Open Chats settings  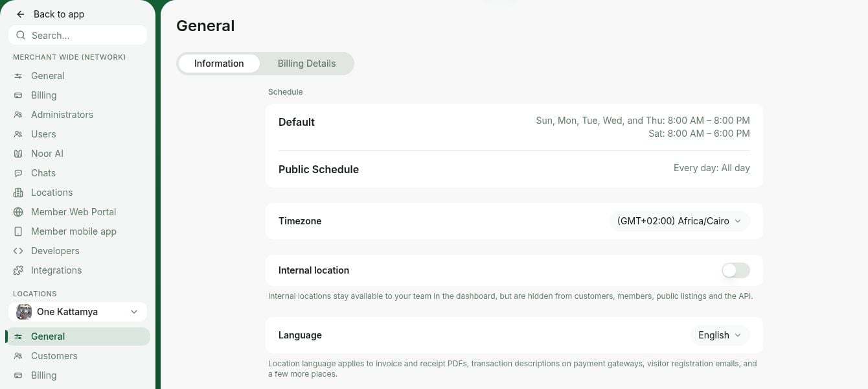pyautogui.click(x=78, y=173)
